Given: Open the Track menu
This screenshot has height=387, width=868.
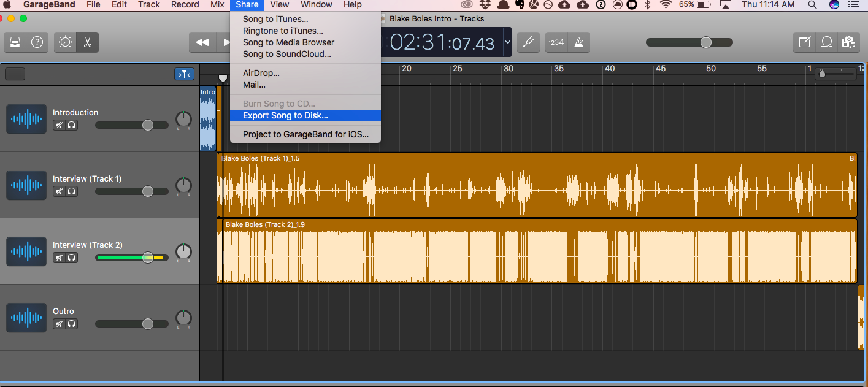Looking at the screenshot, I should coord(149,5).
